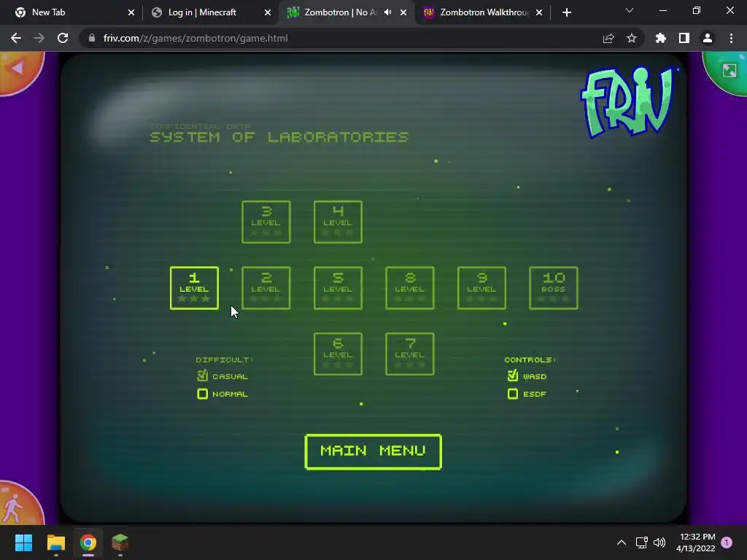Open the clock and date
The height and width of the screenshot is (560, 747).
pyautogui.click(x=695, y=542)
